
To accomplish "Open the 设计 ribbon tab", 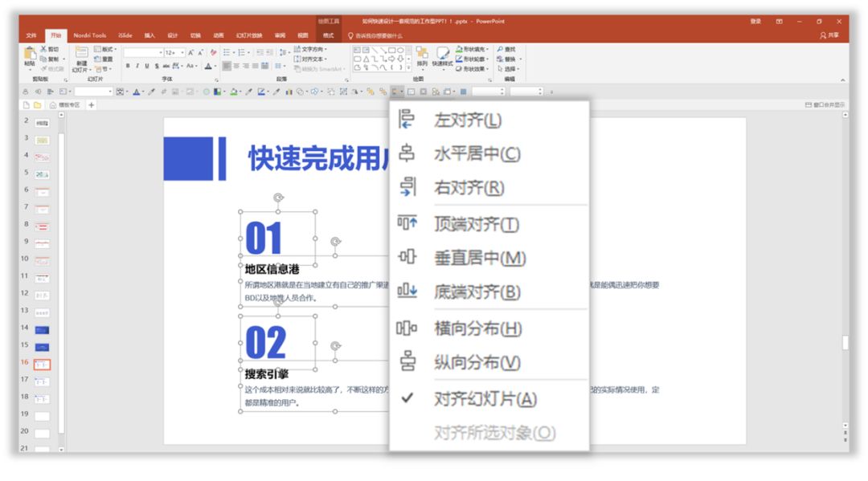I will tap(173, 35).
